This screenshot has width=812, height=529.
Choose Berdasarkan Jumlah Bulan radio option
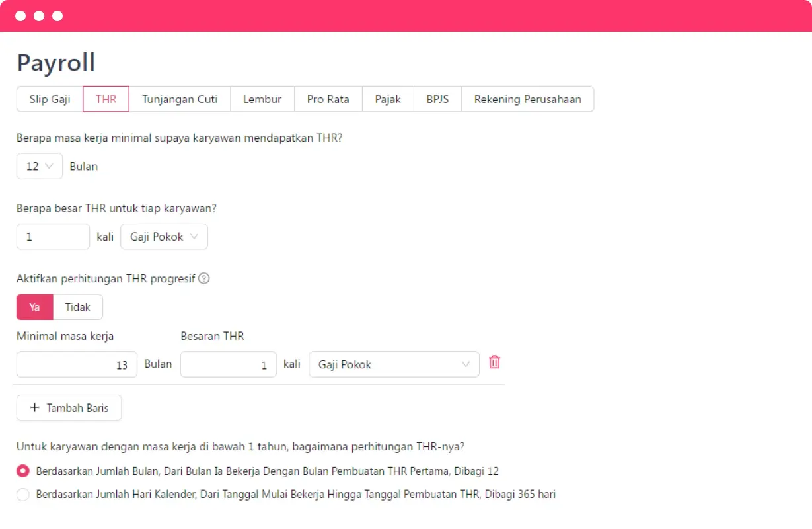tap(23, 471)
